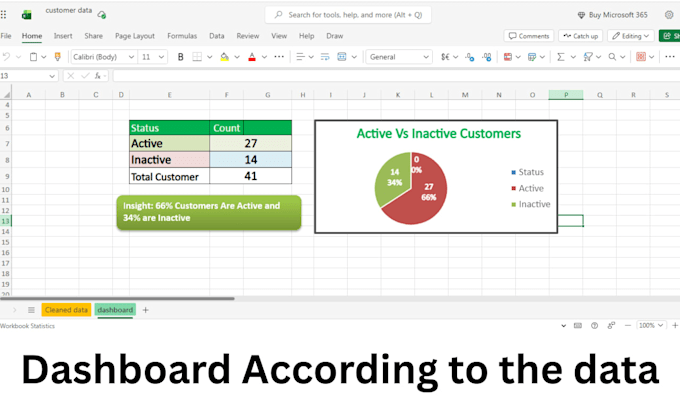Expand the Borders options arrow
The width and height of the screenshot is (680, 409).
point(209,57)
